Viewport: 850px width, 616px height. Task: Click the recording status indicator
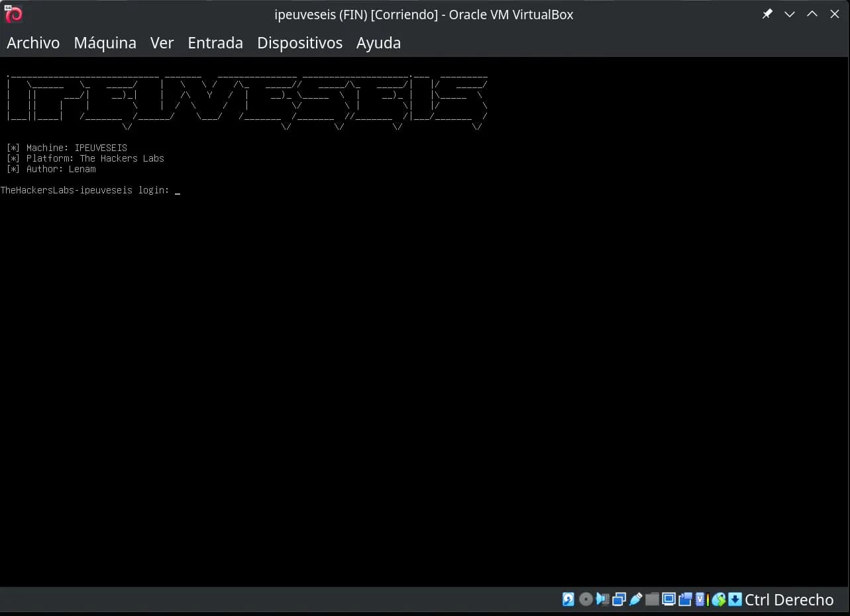685,599
